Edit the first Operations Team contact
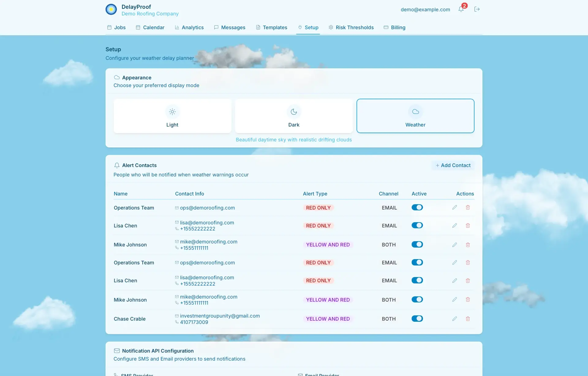588x376 pixels. point(454,207)
